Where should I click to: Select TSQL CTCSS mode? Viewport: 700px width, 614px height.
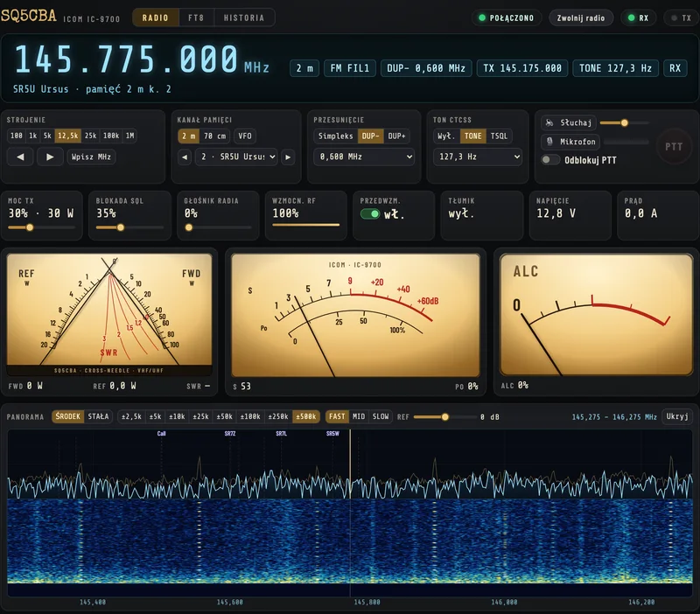pos(499,136)
